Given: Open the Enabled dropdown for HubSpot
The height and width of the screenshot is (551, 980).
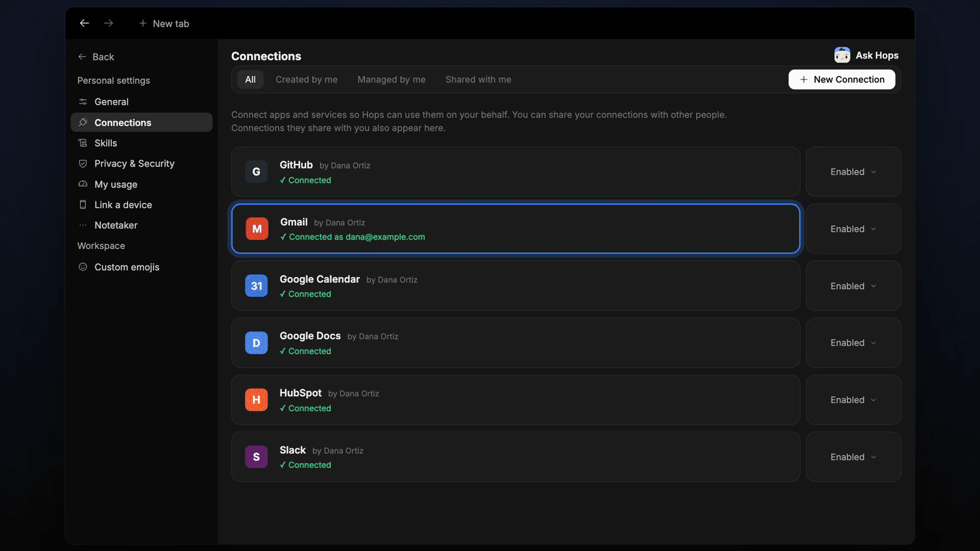Looking at the screenshot, I should click(x=853, y=400).
